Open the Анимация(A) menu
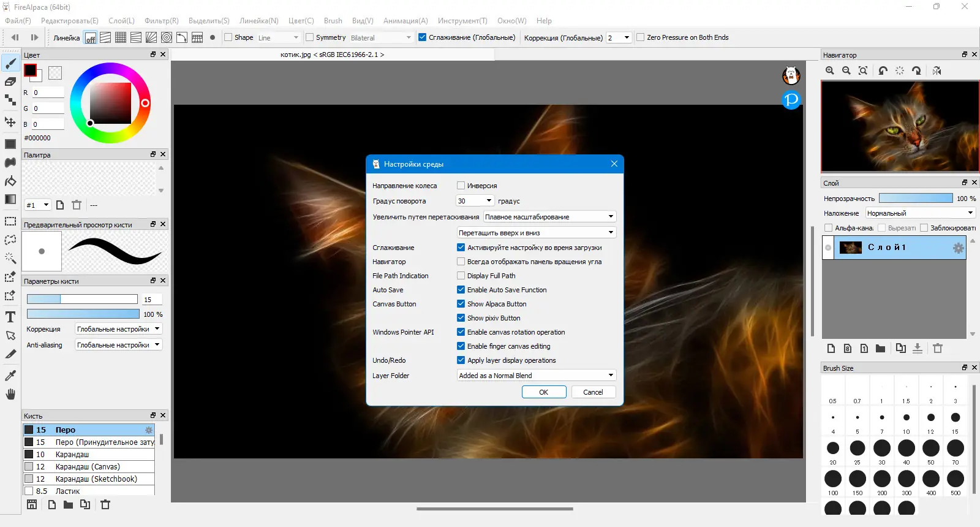Screen dimensions: 980x527 [405, 21]
